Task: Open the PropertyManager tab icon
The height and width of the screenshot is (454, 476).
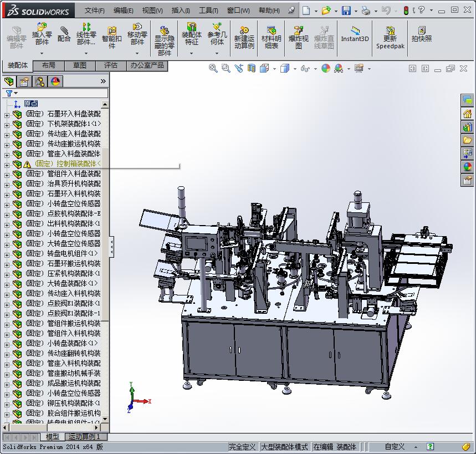Action: point(24,81)
